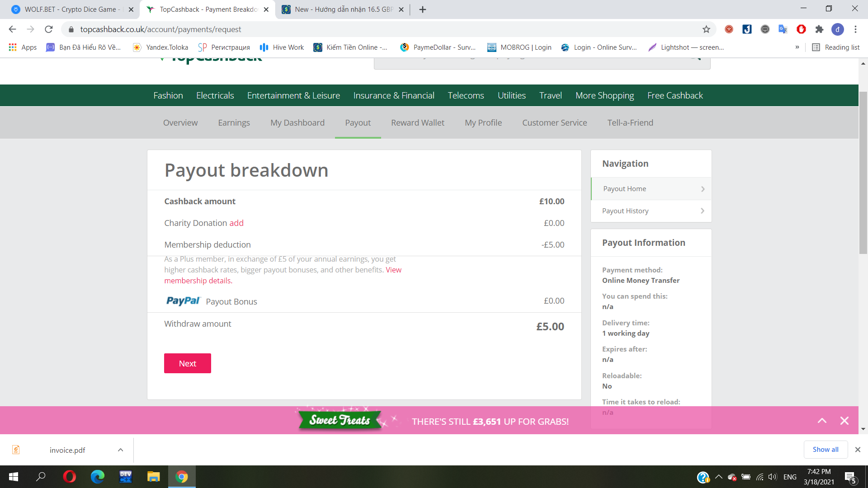This screenshot has width=868, height=488.
Task: Reload the page with refresh icon
Action: [x=49, y=29]
